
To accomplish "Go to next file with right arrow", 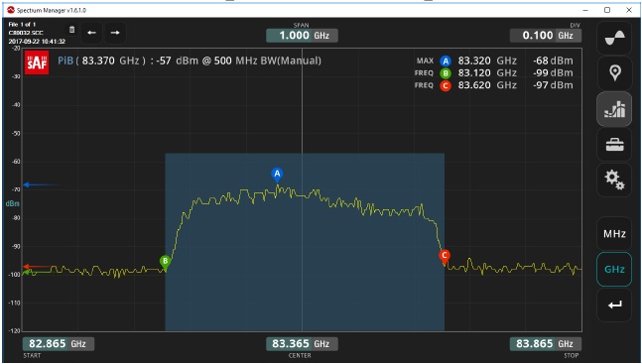I will 115,33.
